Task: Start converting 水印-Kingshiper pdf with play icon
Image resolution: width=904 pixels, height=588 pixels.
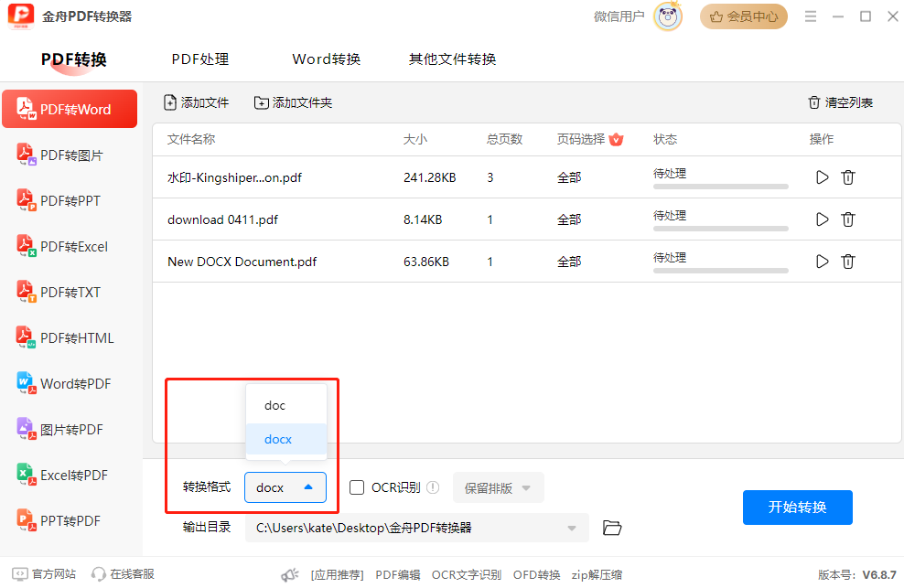Action: coord(823,177)
